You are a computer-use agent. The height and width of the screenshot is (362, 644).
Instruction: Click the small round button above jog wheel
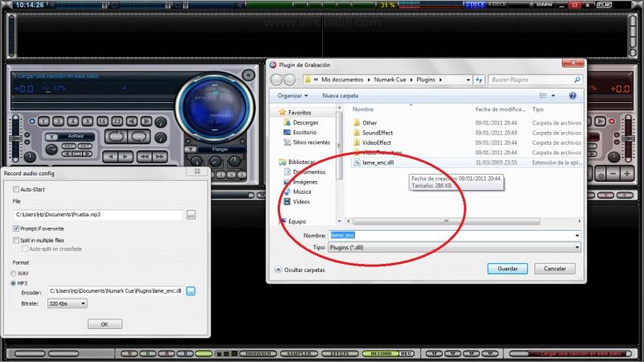pos(248,75)
